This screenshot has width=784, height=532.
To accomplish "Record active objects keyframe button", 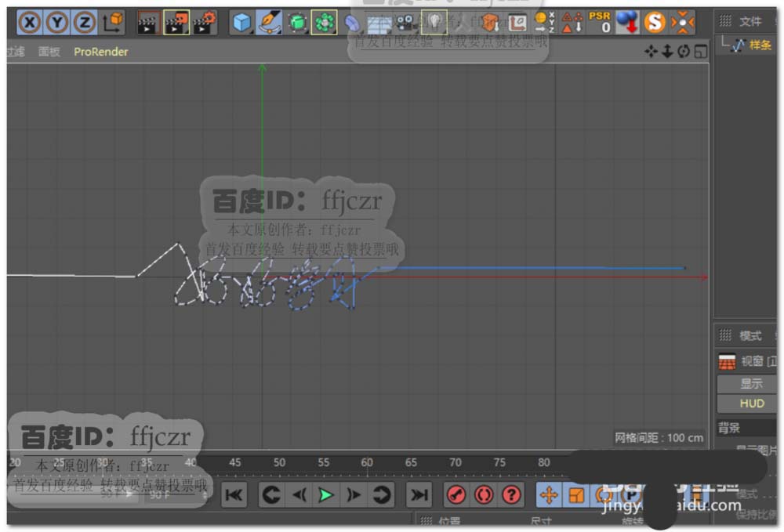I will 456,495.
